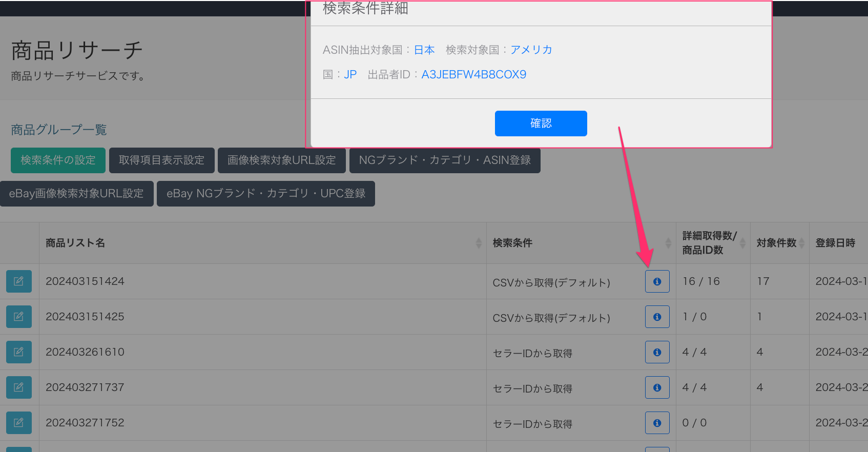Open 画像検索対象URL設定 button
The image size is (868, 452).
click(282, 160)
